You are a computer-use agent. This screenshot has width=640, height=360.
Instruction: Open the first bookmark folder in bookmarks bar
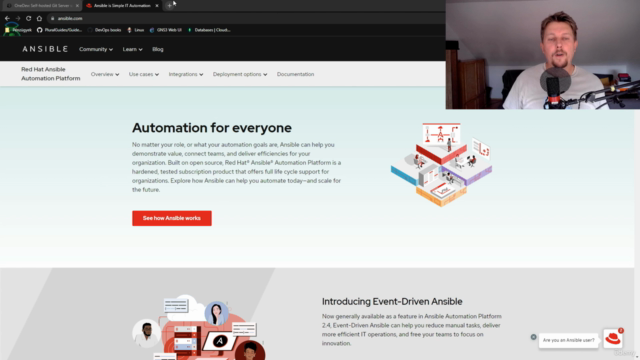tap(18, 30)
